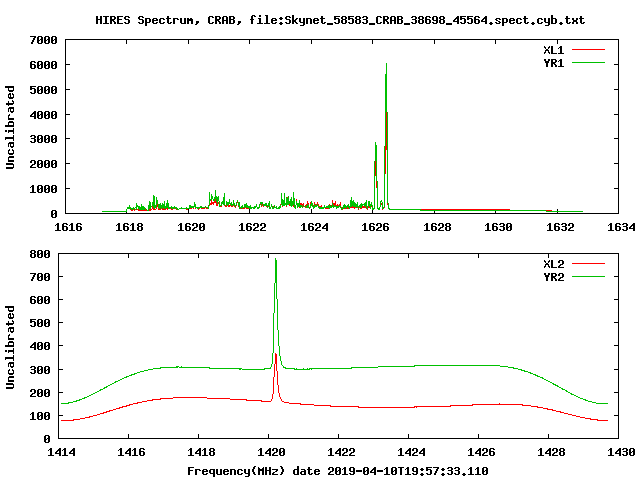Click the red line sample beside XL1
The height and width of the screenshot is (480, 640).
[588, 50]
